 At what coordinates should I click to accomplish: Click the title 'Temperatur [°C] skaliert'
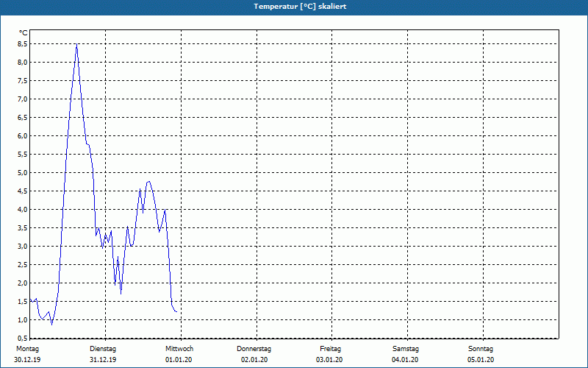(300, 7)
